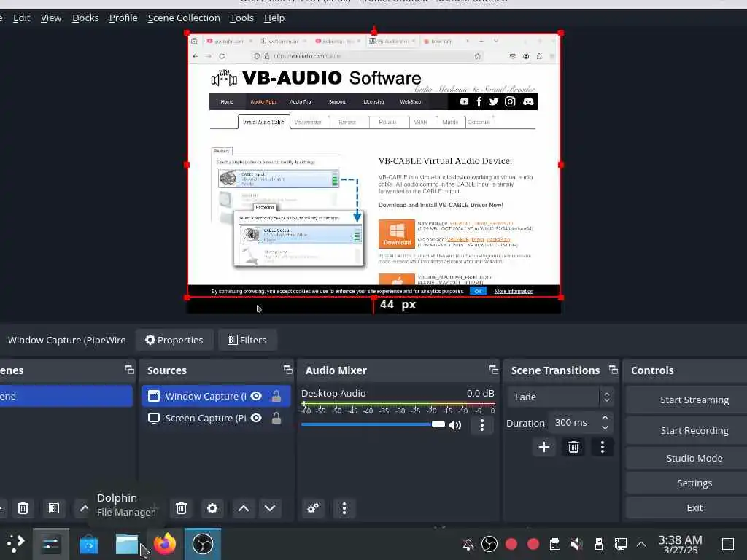Select the highlighted scene in Scenes list

(66, 396)
